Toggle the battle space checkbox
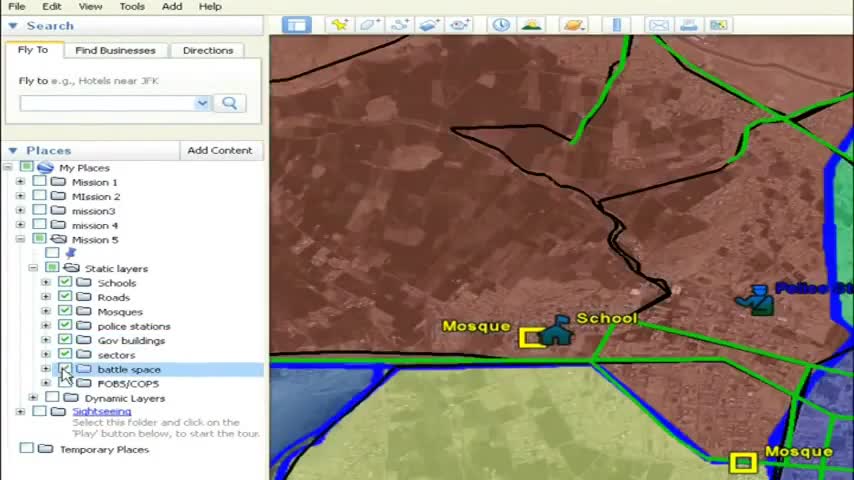 tap(65, 369)
